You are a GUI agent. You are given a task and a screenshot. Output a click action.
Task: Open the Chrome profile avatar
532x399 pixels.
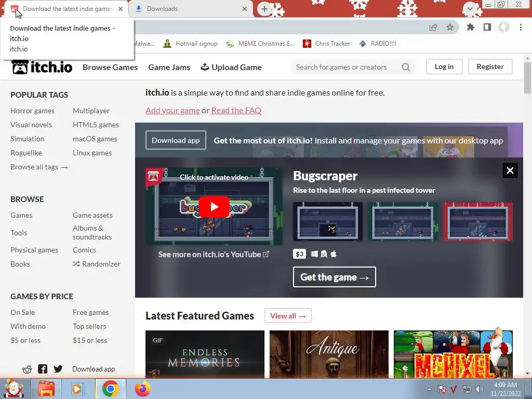504,27
